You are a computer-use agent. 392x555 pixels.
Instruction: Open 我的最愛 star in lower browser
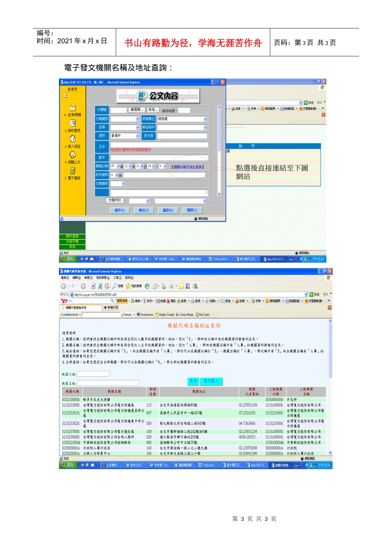pos(128,286)
